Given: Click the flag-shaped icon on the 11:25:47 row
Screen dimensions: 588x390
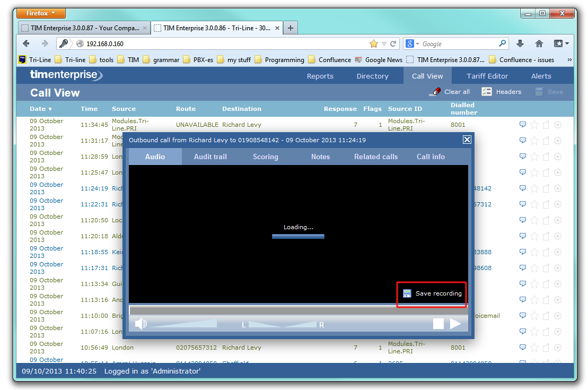Looking at the screenshot, I should point(546,172).
